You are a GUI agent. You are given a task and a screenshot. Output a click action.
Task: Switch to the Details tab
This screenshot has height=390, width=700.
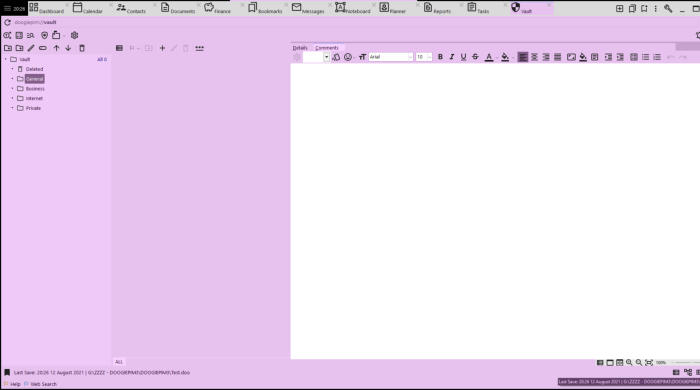300,48
